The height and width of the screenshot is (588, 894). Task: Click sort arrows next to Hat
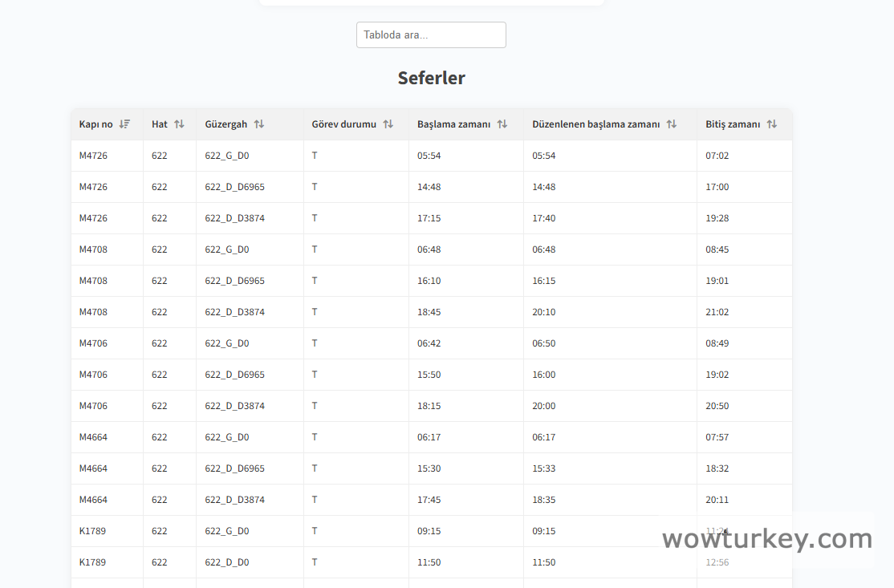[179, 124]
